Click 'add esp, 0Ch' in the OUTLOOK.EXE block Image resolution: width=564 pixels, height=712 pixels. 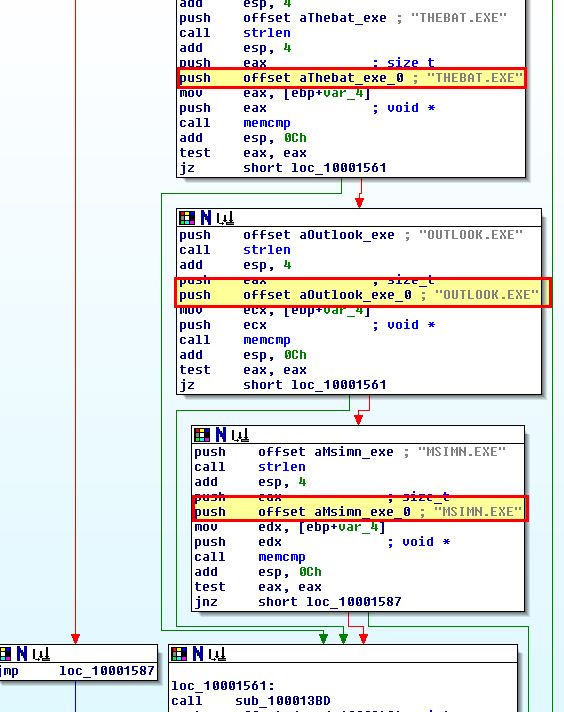243,355
